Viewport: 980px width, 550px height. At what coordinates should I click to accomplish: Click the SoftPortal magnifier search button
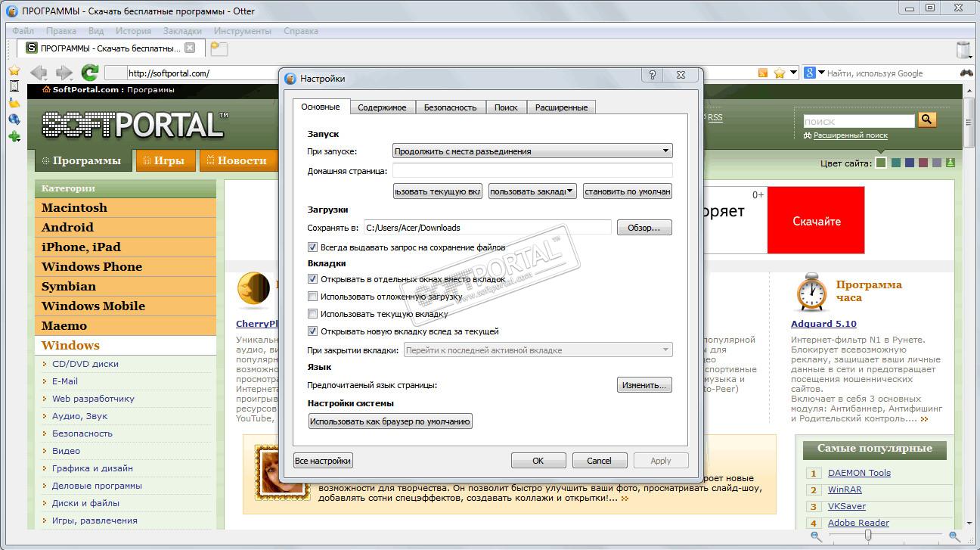pos(927,120)
